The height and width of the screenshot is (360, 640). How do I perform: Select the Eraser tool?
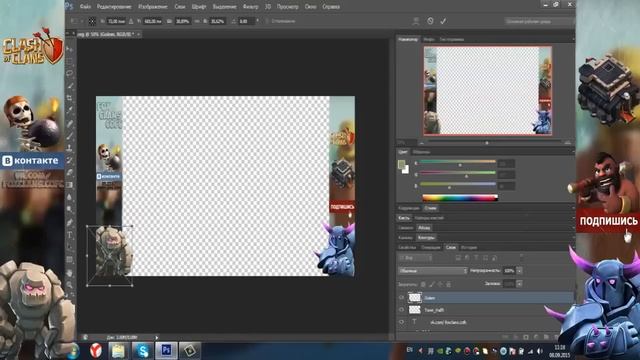pyautogui.click(x=70, y=172)
